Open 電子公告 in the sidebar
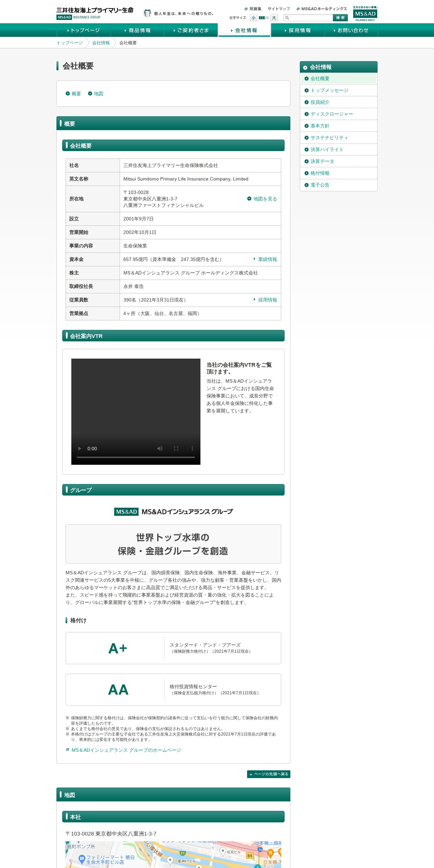 tap(339, 185)
